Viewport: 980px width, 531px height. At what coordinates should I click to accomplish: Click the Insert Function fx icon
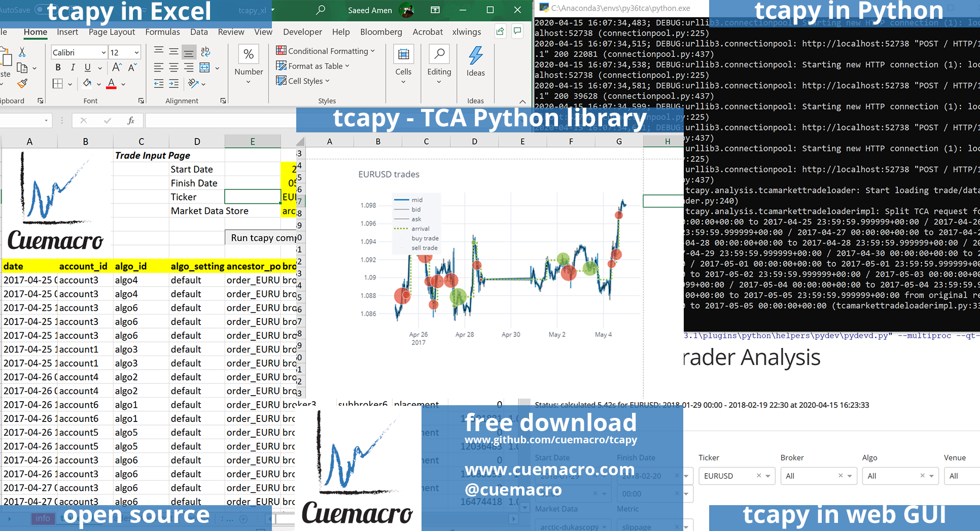click(131, 120)
